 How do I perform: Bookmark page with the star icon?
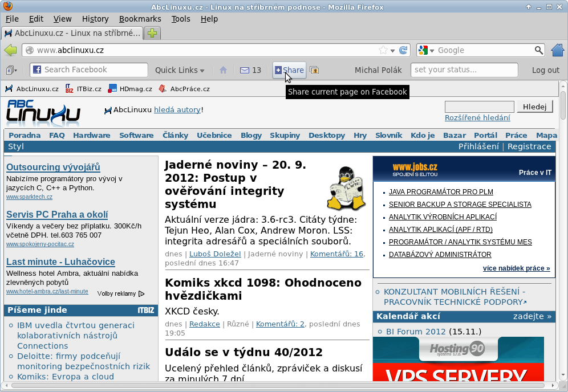[x=383, y=50]
